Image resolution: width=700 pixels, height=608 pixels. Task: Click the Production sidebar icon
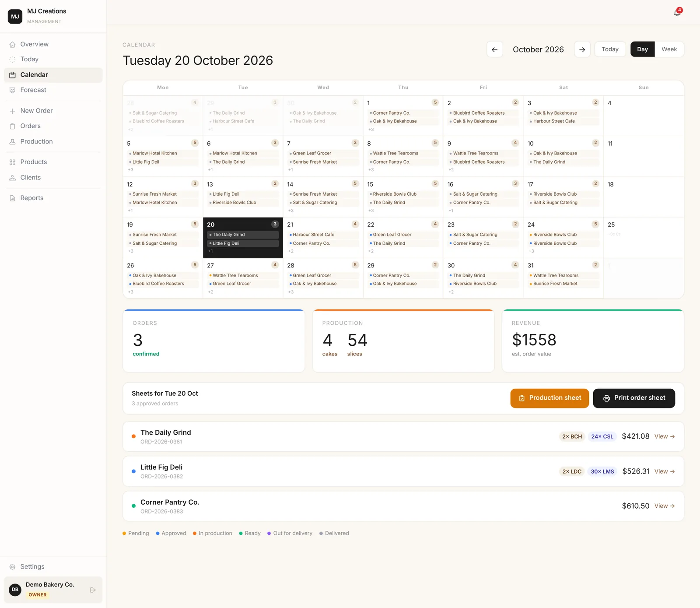tap(12, 141)
